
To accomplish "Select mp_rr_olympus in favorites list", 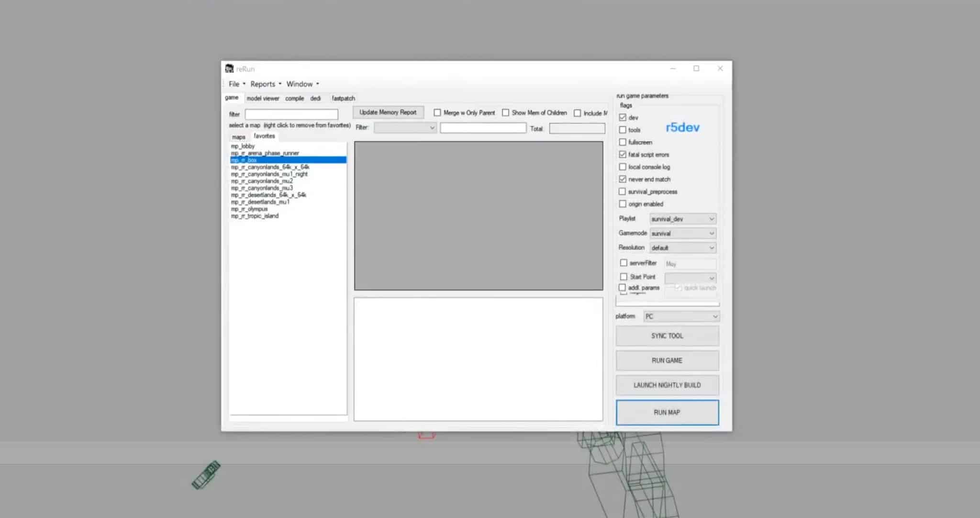I will (249, 209).
